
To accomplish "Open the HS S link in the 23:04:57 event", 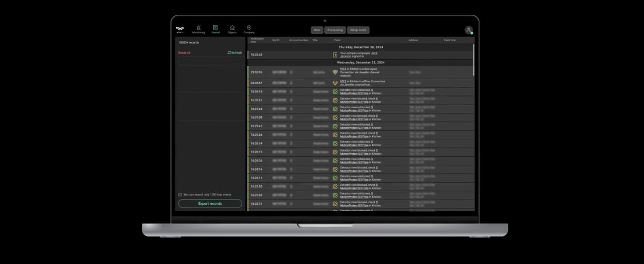I will pyautogui.click(x=343, y=81).
